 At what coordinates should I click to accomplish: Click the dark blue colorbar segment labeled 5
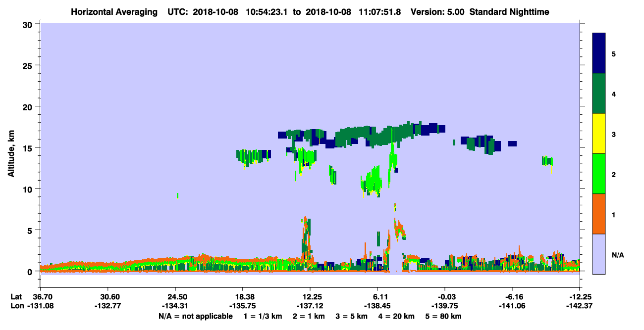599,53
